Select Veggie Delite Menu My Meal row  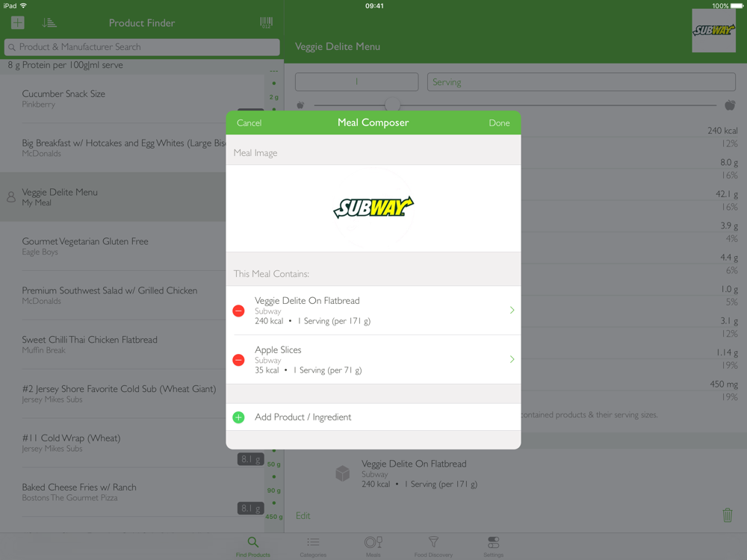pos(113,196)
